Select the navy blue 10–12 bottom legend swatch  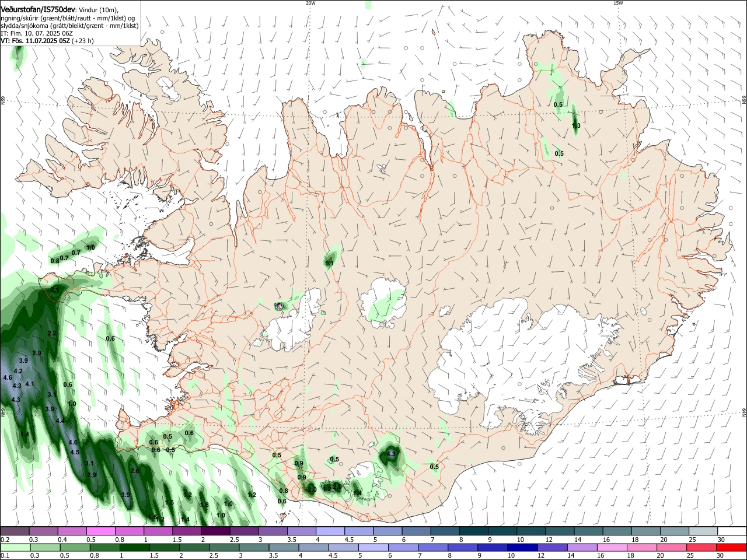(522, 547)
